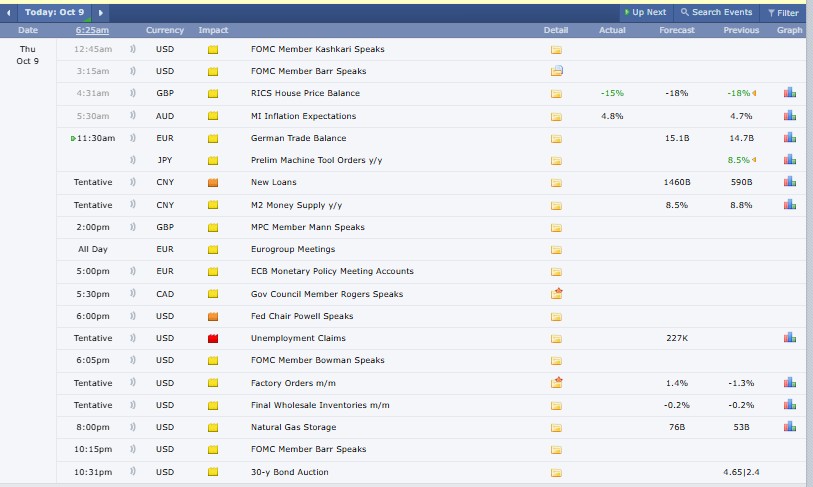View Natural Gas Storage graph
Screen dimensions: 813x487
(x=790, y=427)
